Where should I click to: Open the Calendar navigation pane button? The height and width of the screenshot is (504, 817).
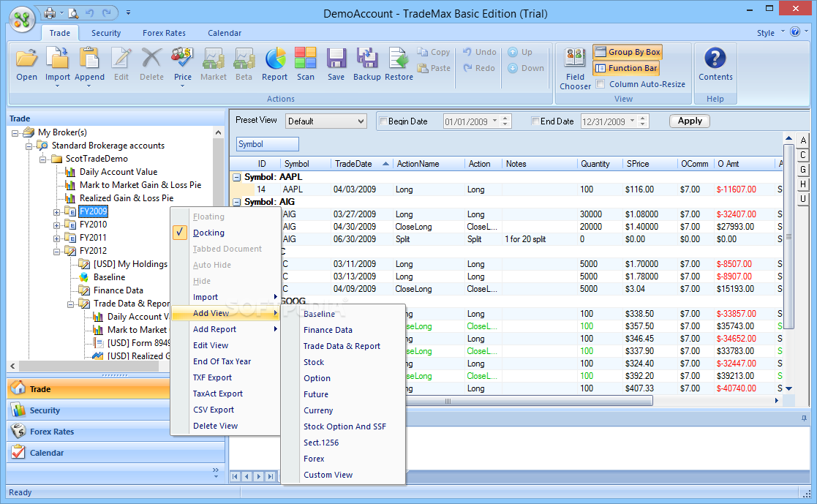coord(115,453)
